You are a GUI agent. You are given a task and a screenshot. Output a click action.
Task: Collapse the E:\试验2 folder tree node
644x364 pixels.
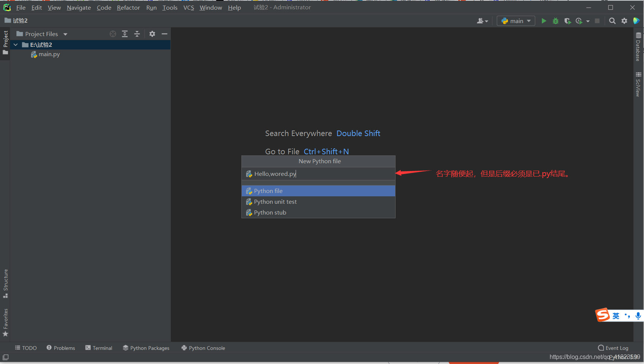(x=16, y=45)
